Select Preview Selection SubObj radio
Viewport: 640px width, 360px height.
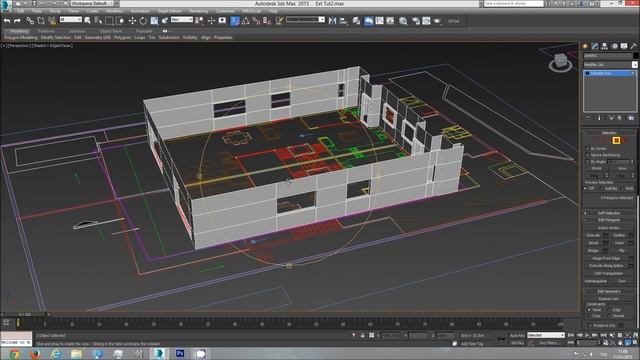coord(602,188)
